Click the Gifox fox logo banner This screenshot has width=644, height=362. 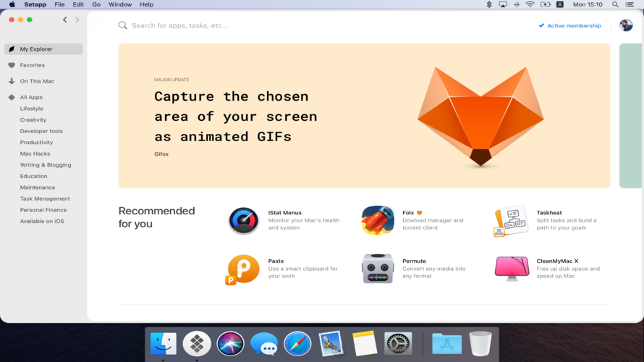click(480, 117)
